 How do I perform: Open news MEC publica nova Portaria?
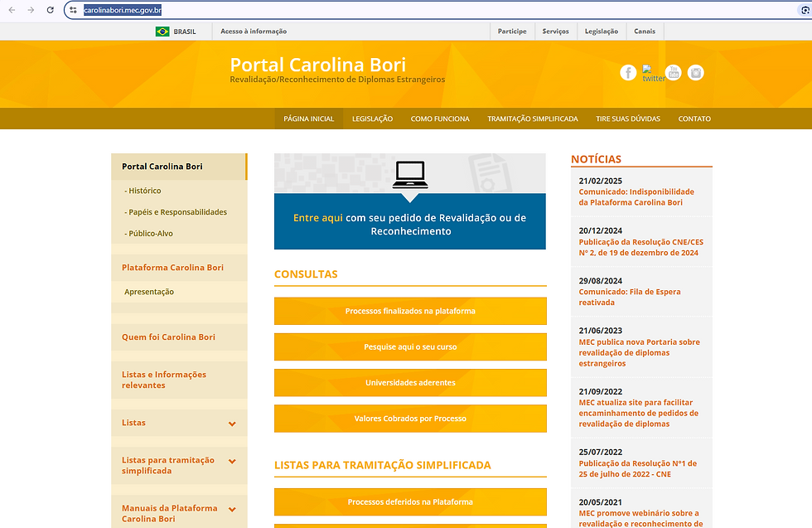(639, 352)
